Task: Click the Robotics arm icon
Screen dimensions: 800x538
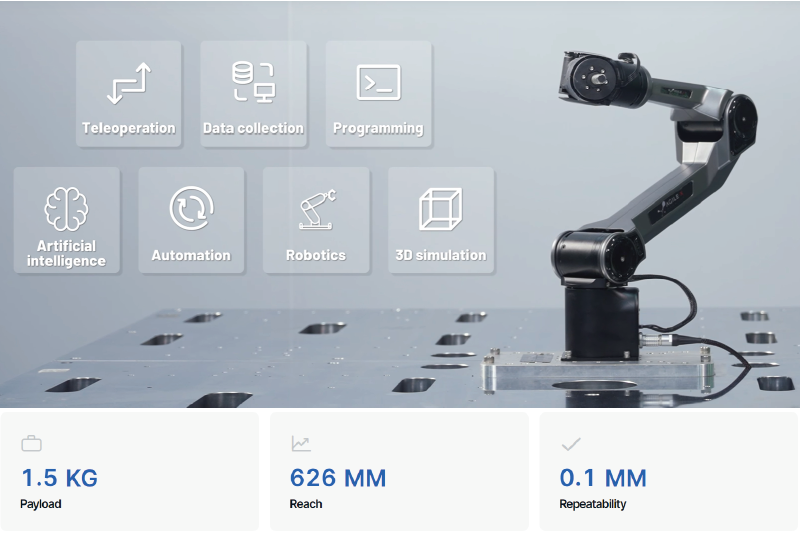Action: [316, 208]
